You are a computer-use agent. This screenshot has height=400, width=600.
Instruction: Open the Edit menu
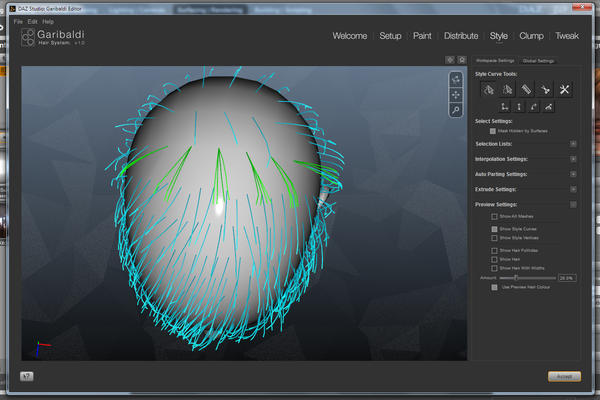pos(33,22)
